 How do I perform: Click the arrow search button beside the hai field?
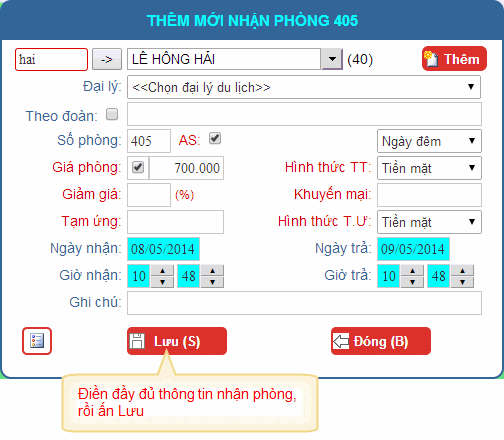(x=107, y=59)
